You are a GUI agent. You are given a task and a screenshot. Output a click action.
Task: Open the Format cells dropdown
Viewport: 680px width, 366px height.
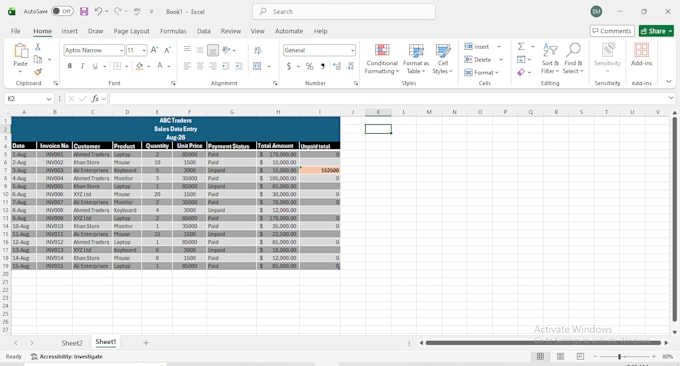coord(481,72)
